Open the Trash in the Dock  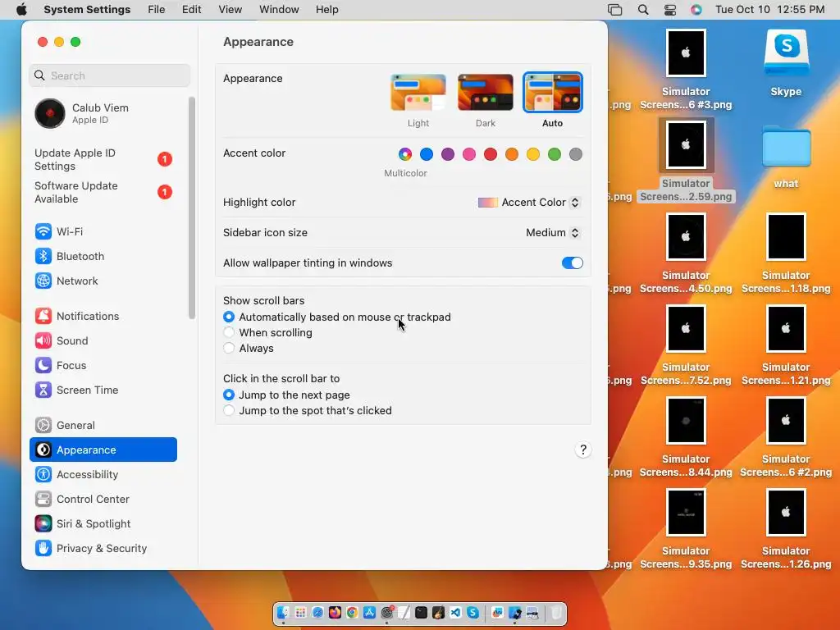pos(557,612)
